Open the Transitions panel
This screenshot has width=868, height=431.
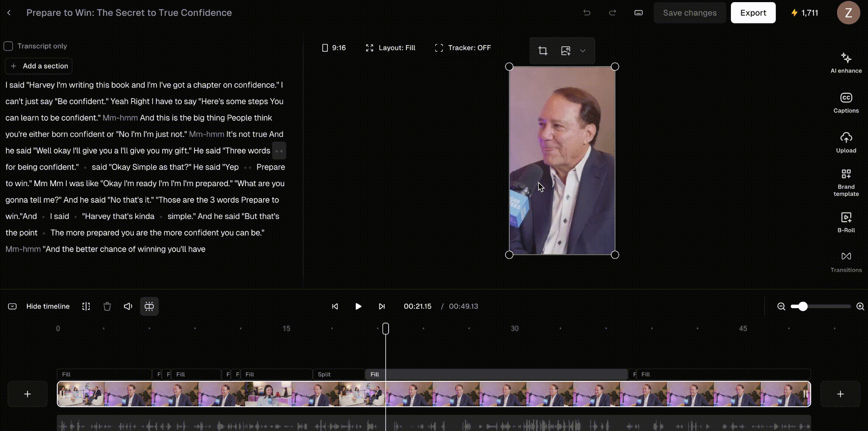pyautogui.click(x=846, y=257)
